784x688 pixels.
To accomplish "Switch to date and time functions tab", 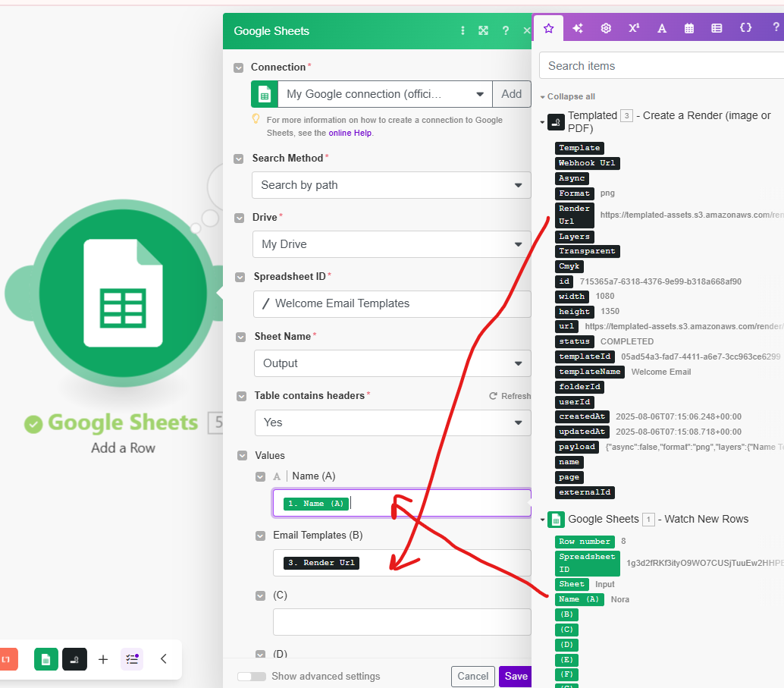I will click(x=689, y=28).
